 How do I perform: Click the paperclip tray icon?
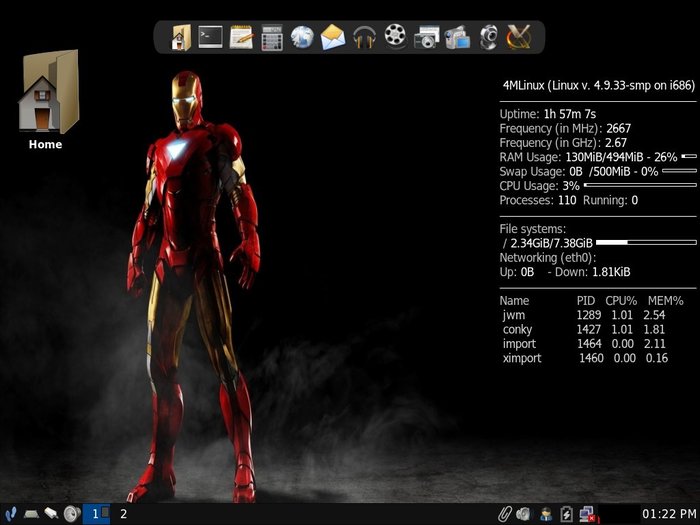click(503, 513)
